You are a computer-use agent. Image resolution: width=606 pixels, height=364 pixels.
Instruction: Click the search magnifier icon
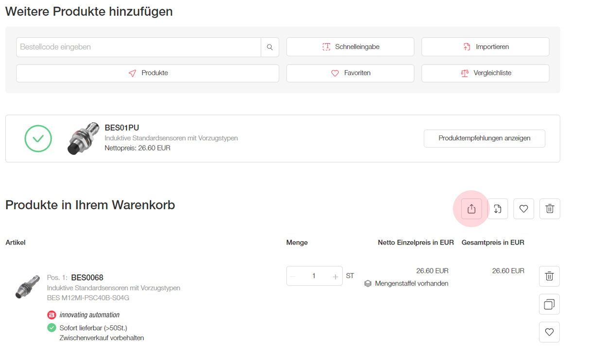tap(270, 47)
